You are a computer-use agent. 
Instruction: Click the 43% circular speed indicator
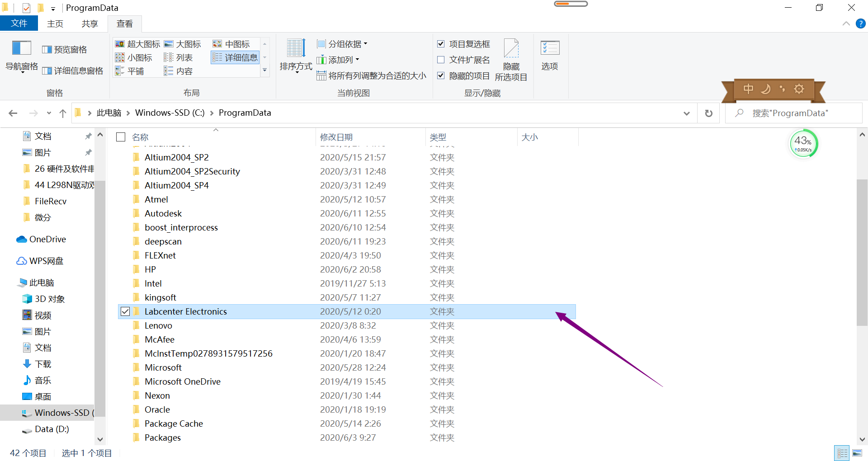803,143
